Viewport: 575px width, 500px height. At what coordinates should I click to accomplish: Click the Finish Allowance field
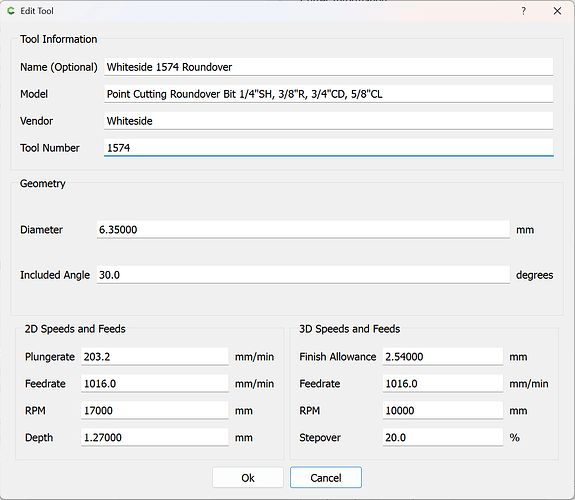443,357
